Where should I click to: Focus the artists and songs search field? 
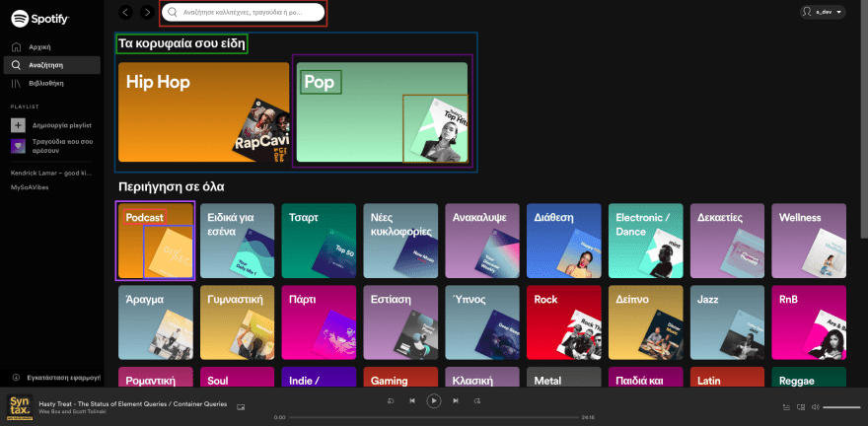point(243,12)
